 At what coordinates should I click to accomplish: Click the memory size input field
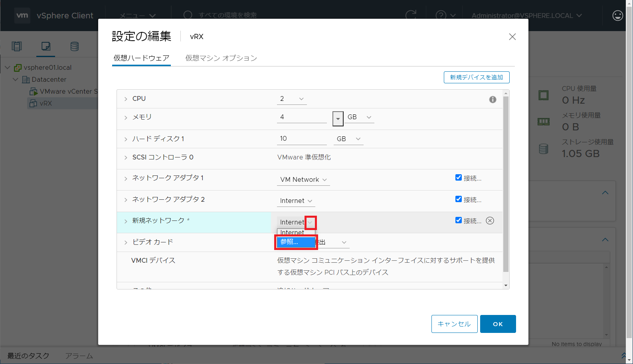(x=302, y=117)
